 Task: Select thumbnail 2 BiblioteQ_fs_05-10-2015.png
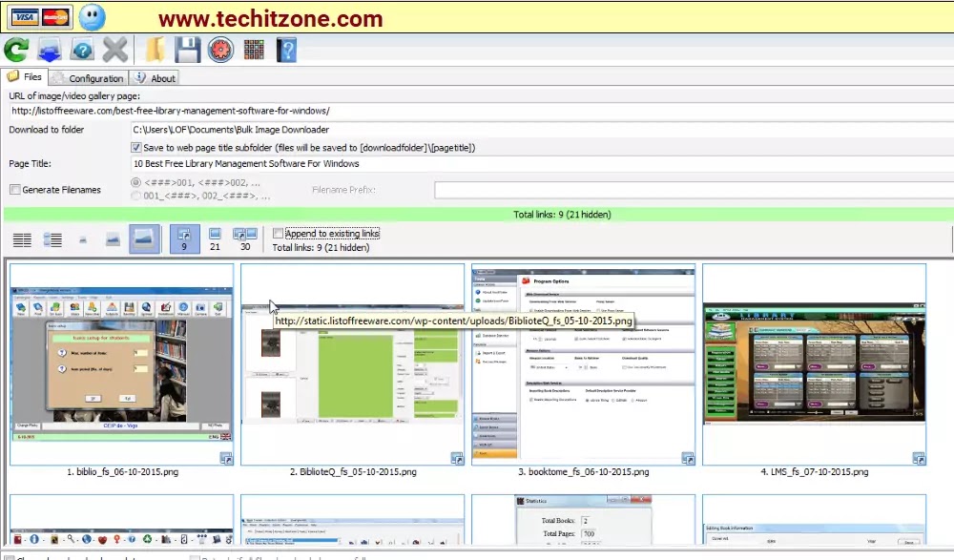pyautogui.click(x=352, y=364)
